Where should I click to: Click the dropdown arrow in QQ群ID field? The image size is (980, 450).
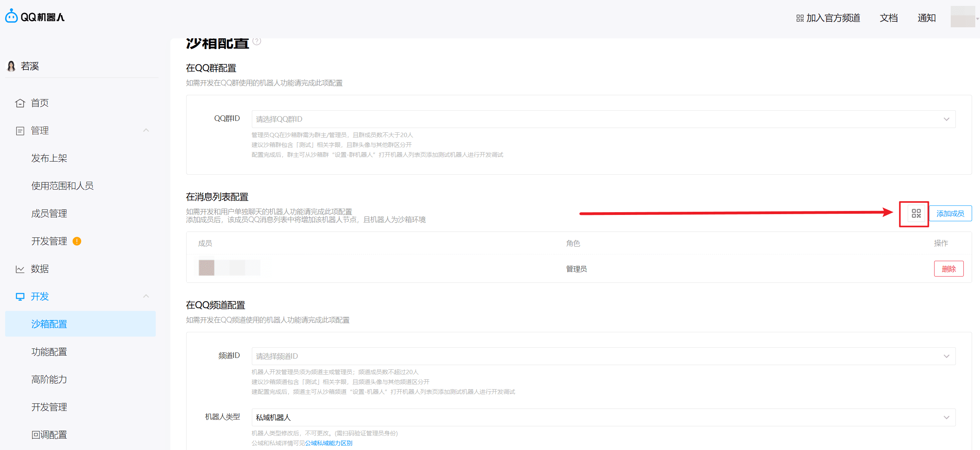tap(946, 119)
